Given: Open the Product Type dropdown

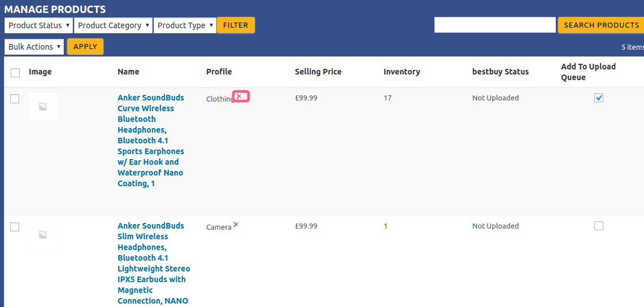Looking at the screenshot, I should coord(185,25).
